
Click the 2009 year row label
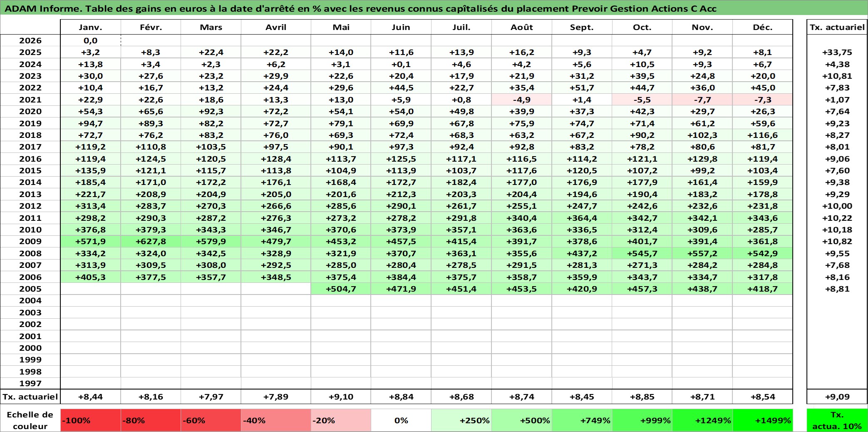[x=30, y=241]
